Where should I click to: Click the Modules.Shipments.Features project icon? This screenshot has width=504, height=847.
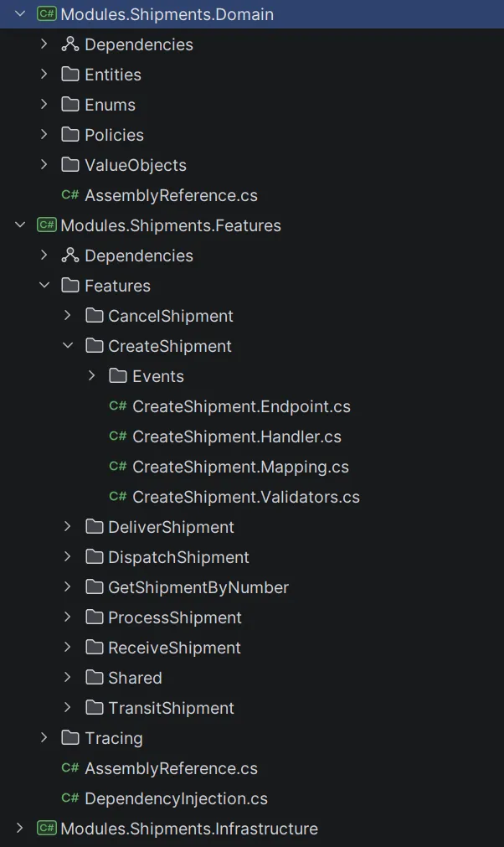coord(47,225)
